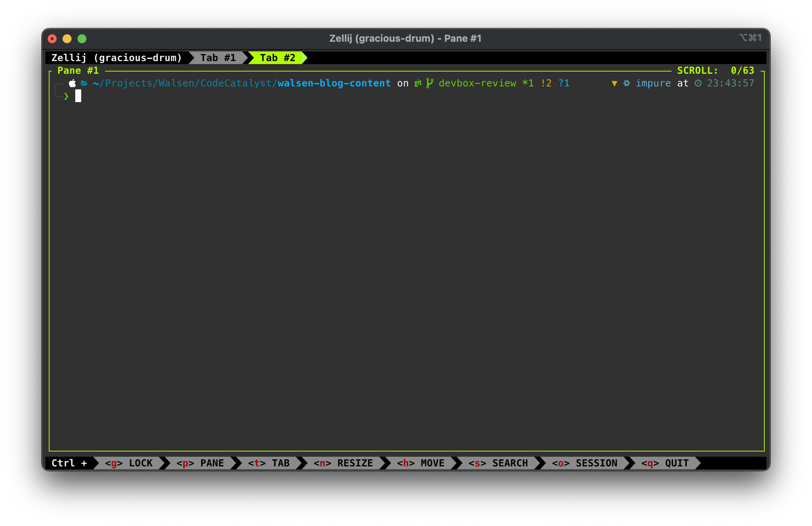The height and width of the screenshot is (526, 812).
Task: Click the Ctrl+p PANE mode item
Action: pyautogui.click(x=200, y=463)
